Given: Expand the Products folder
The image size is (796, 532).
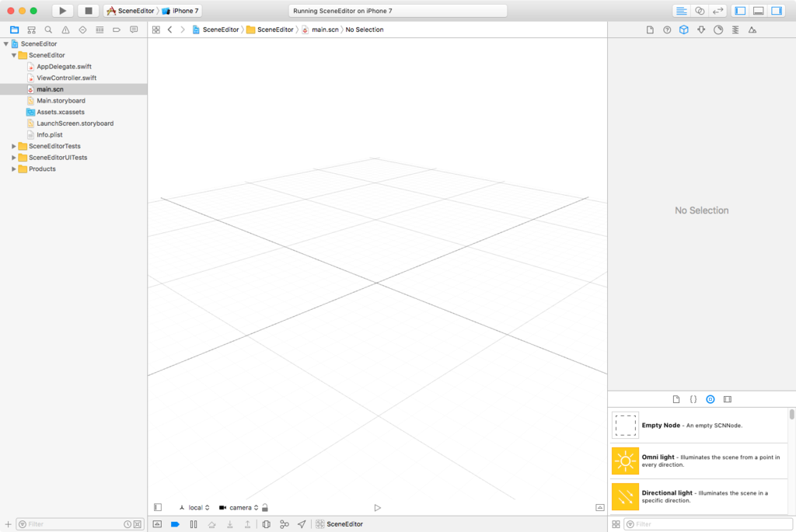Looking at the screenshot, I should (14, 169).
